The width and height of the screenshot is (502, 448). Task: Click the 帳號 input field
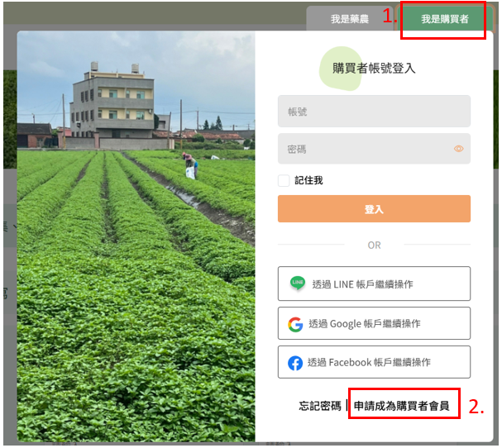374,112
